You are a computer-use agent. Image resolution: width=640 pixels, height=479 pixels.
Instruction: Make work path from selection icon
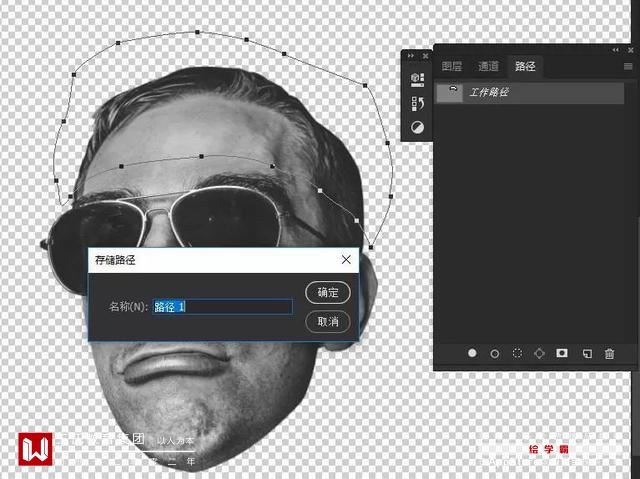[x=539, y=353]
